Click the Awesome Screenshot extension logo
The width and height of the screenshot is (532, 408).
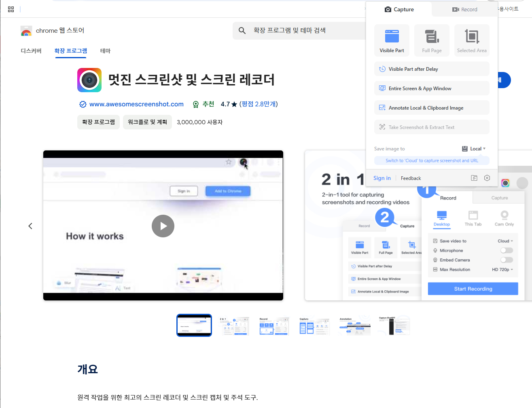[89, 80]
